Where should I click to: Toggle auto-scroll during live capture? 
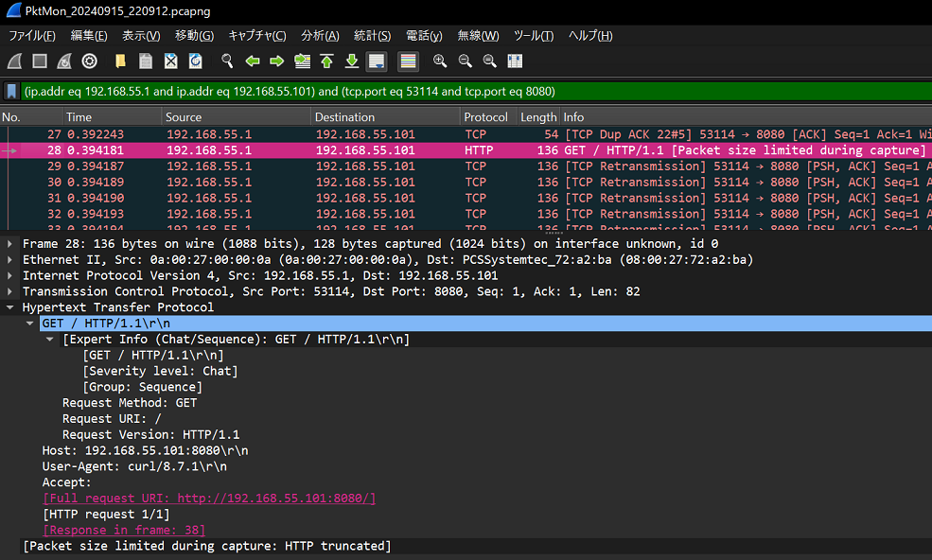[377, 61]
